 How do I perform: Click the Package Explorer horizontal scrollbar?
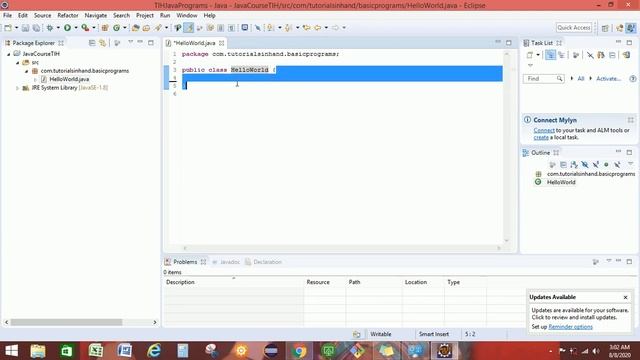click(x=67, y=322)
